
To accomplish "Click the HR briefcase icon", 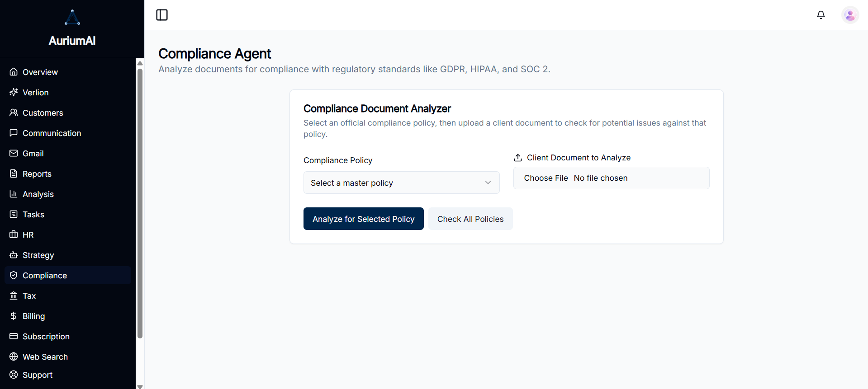I will 14,234.
